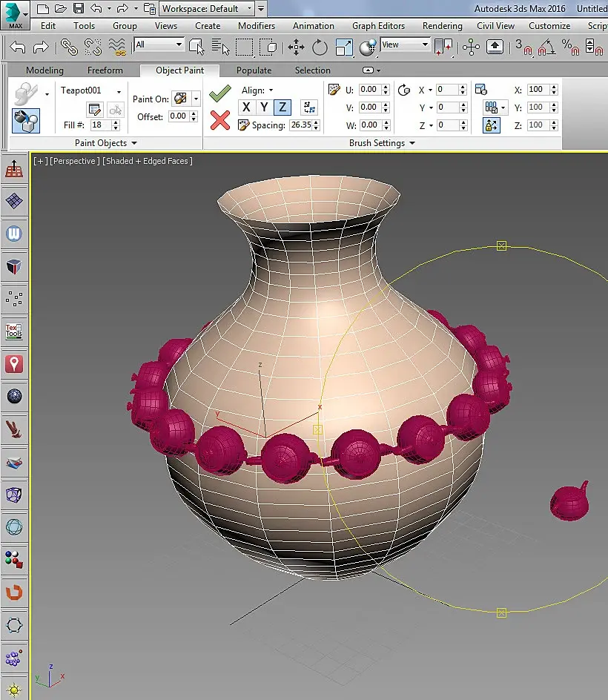Open the Modifiers menu
Viewport: 608px width, 700px height.
click(x=256, y=25)
